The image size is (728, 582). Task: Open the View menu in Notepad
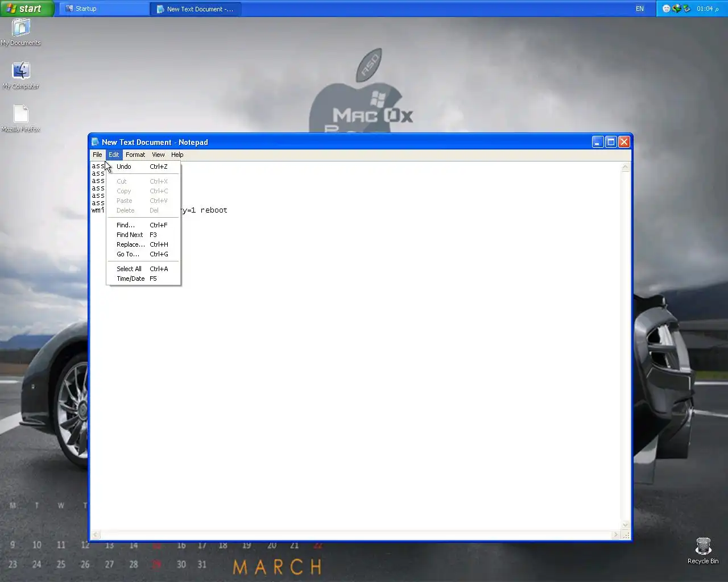(158, 155)
